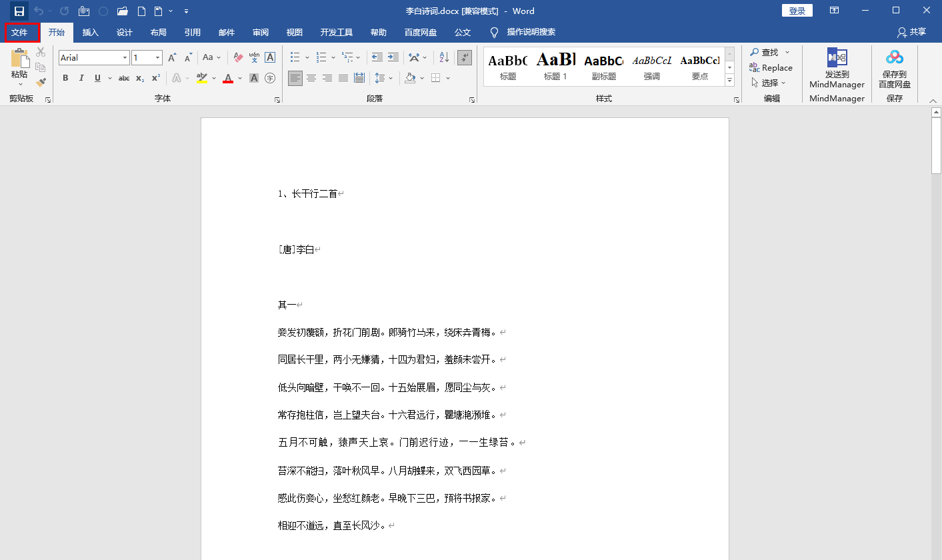This screenshot has height=560, width=942.
Task: Send document to MindManager
Action: coord(837,68)
